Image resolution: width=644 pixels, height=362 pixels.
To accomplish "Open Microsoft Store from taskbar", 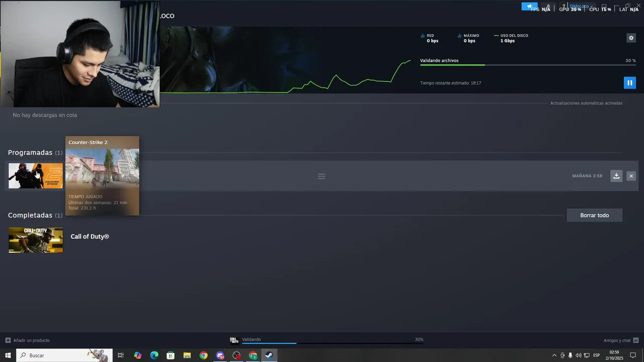I will [x=171, y=355].
